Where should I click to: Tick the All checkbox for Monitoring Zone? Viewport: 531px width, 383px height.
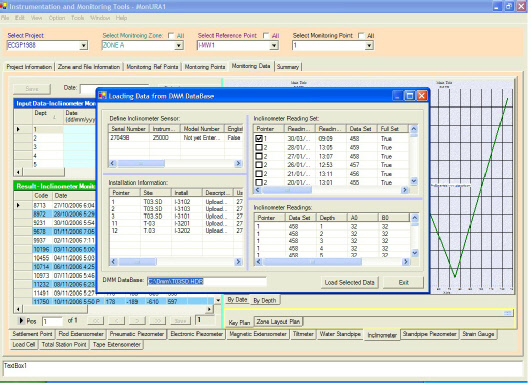171,36
